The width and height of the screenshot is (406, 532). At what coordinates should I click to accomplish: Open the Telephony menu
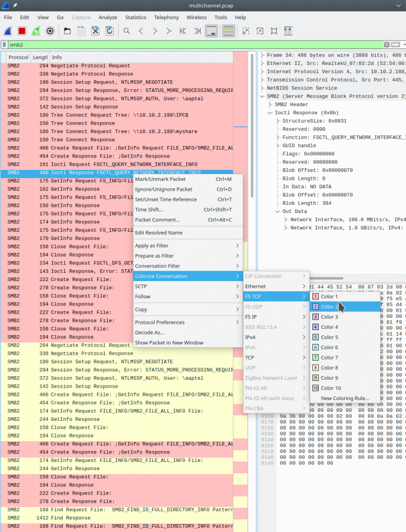coord(166,17)
